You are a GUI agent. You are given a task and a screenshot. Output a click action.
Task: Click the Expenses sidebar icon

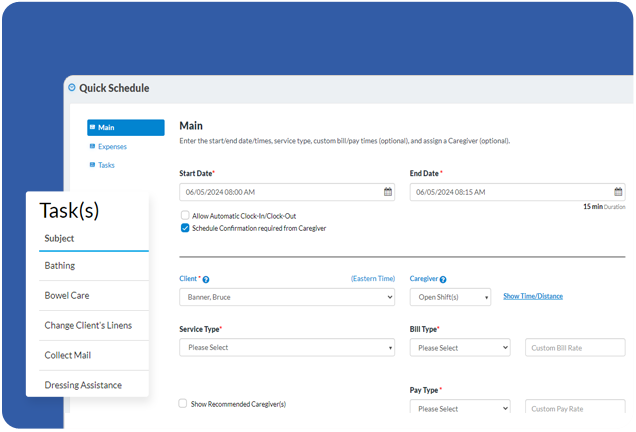tap(92, 147)
